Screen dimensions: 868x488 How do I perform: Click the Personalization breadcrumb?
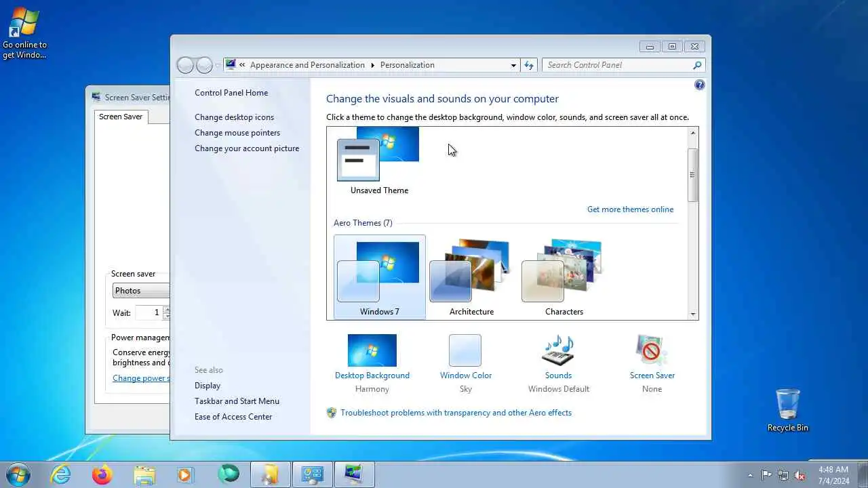[407, 65]
